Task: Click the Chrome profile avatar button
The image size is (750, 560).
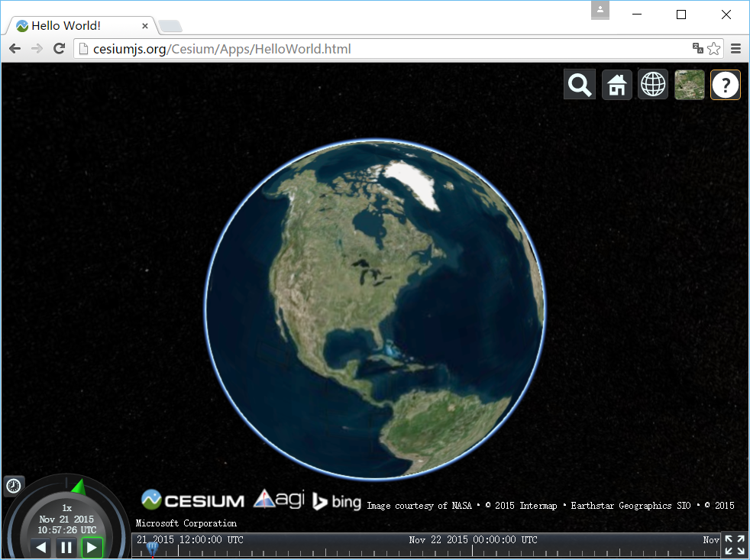Action: (600, 10)
